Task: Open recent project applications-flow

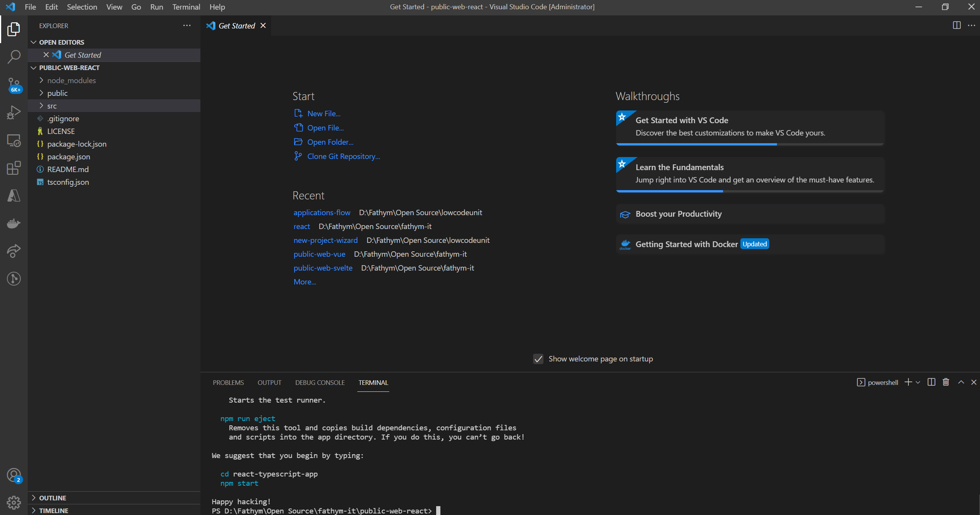Action: click(x=322, y=212)
